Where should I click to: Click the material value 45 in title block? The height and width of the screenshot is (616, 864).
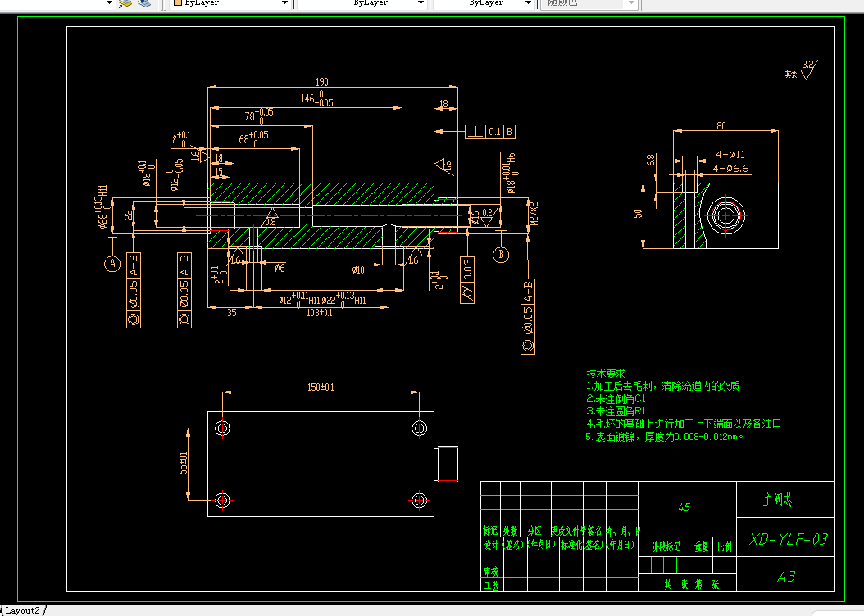684,507
